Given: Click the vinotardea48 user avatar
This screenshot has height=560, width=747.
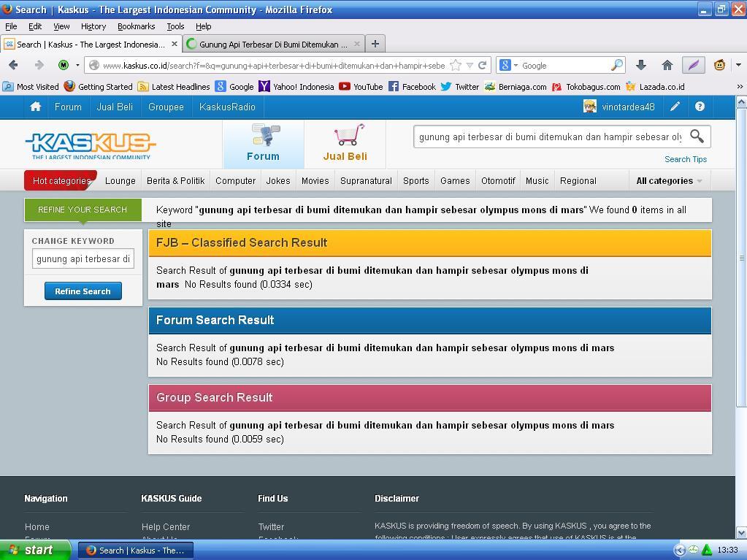Looking at the screenshot, I should 590,107.
